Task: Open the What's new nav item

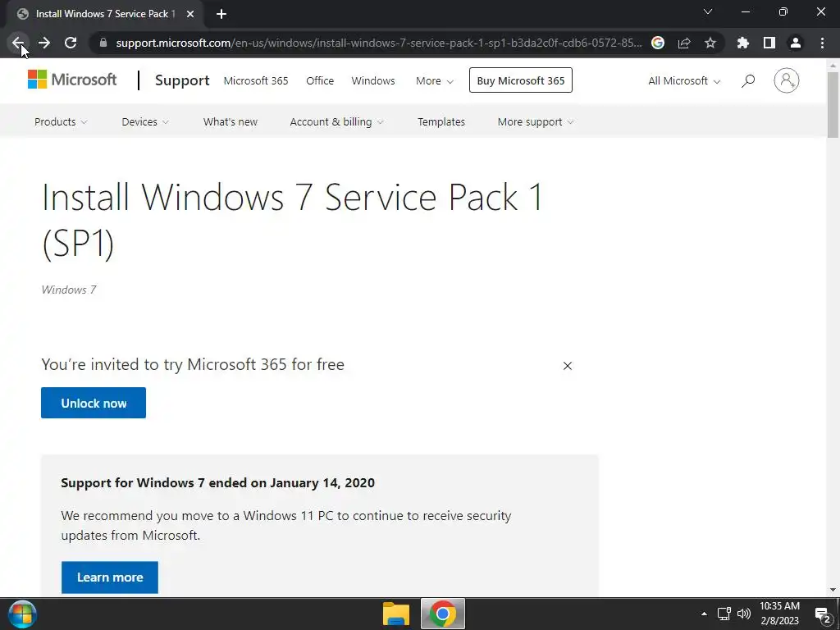Action: 231,122
